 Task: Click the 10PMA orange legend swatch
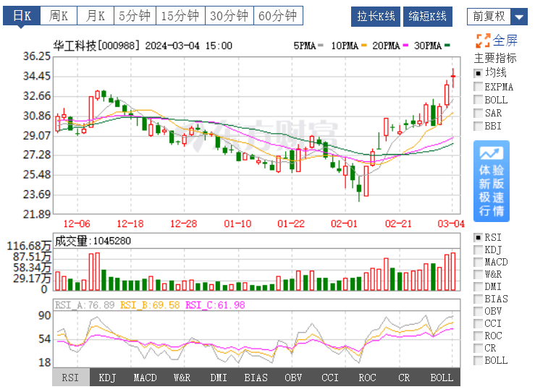(x=363, y=46)
